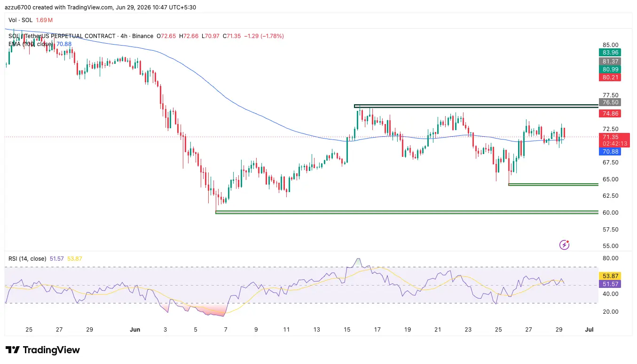The height and width of the screenshot is (364, 637).
Task: Click the RSI axis label 40.00
Action: click(x=610, y=294)
